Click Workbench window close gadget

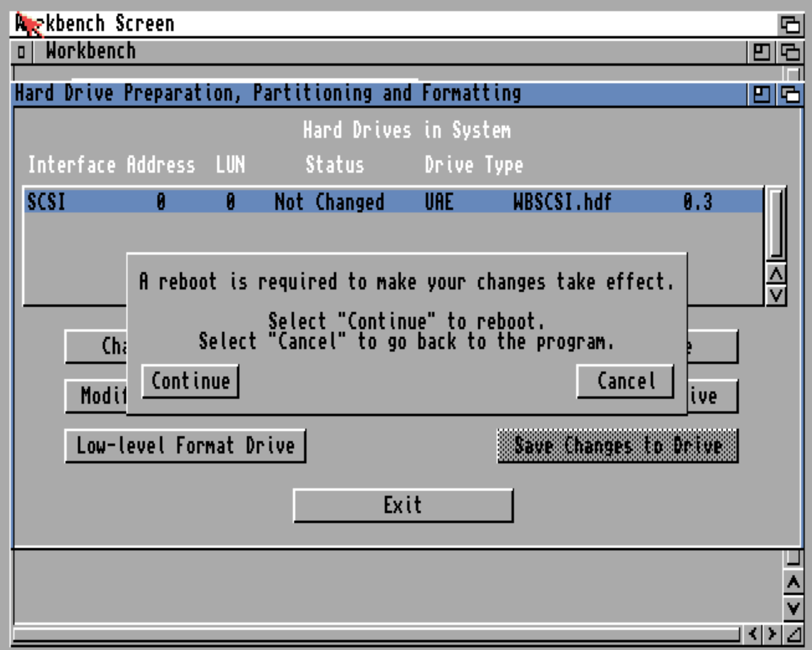click(x=21, y=52)
